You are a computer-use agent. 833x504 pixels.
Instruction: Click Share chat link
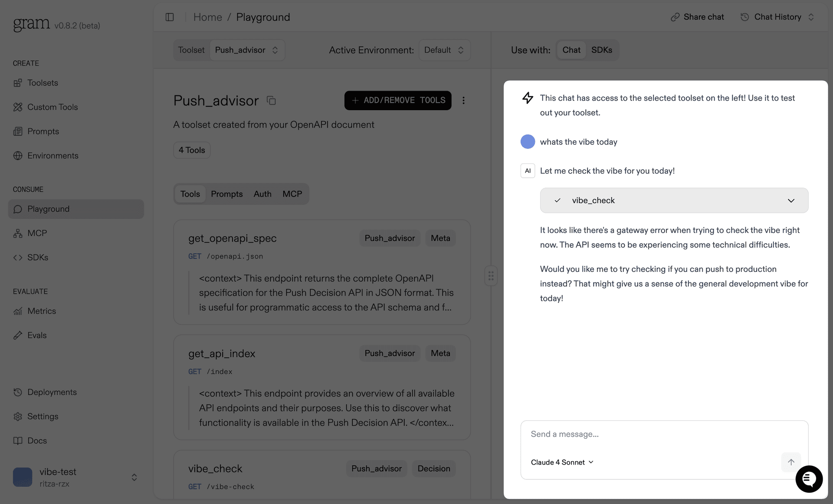pos(697,17)
